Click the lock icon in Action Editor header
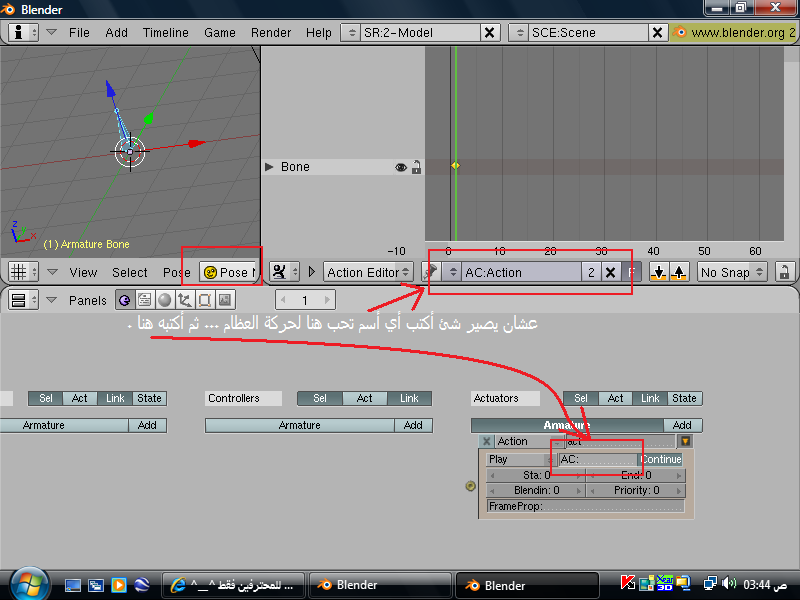 [x=784, y=272]
